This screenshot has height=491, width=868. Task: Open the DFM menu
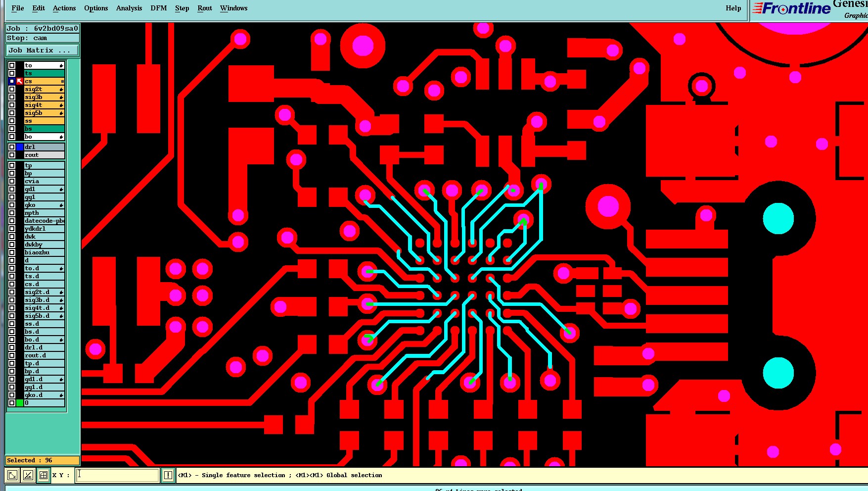click(159, 8)
